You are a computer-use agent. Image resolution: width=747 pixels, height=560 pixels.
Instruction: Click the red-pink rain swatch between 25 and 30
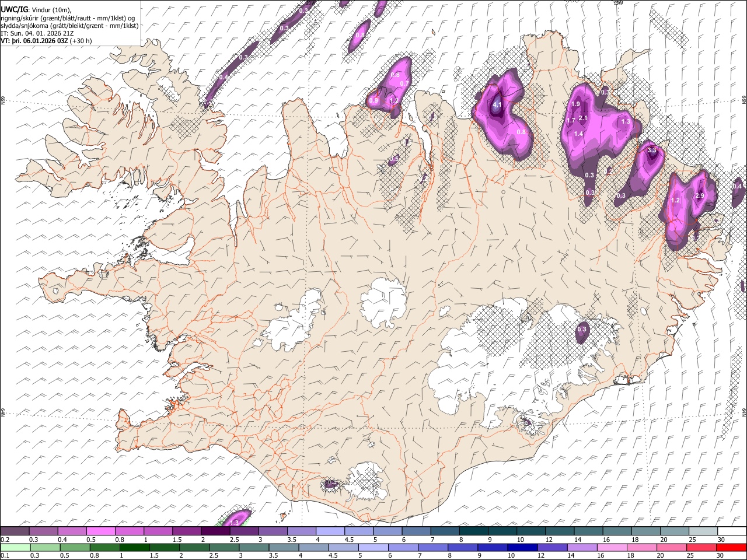click(701, 547)
